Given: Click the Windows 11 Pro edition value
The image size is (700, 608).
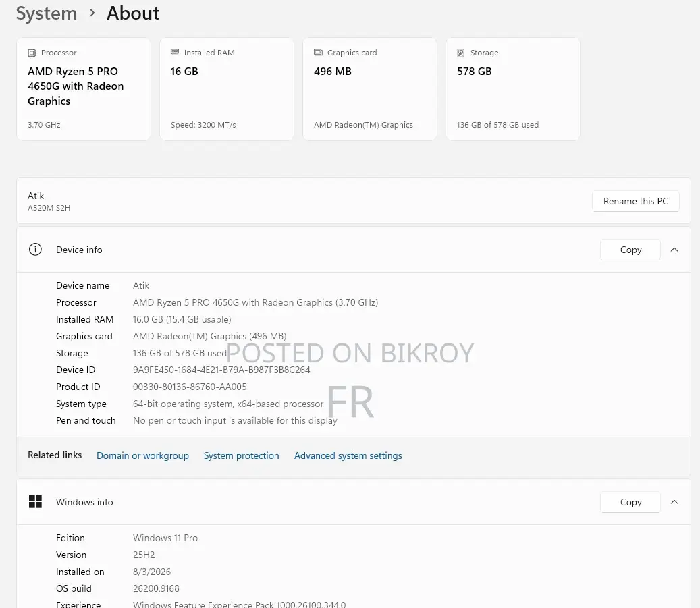Looking at the screenshot, I should tap(165, 538).
